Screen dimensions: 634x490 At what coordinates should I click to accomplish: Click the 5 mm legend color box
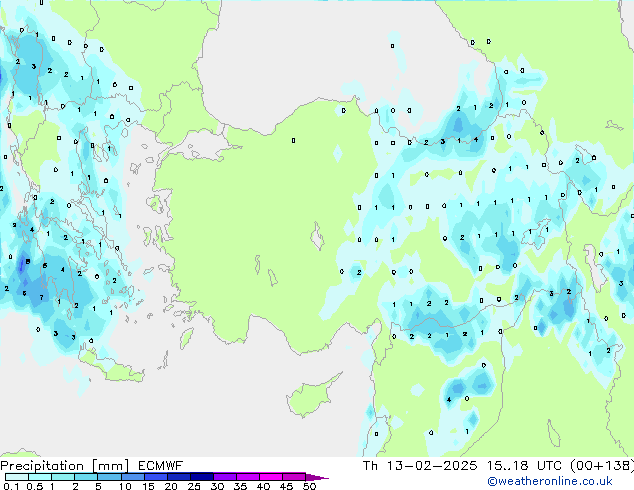[109, 477]
